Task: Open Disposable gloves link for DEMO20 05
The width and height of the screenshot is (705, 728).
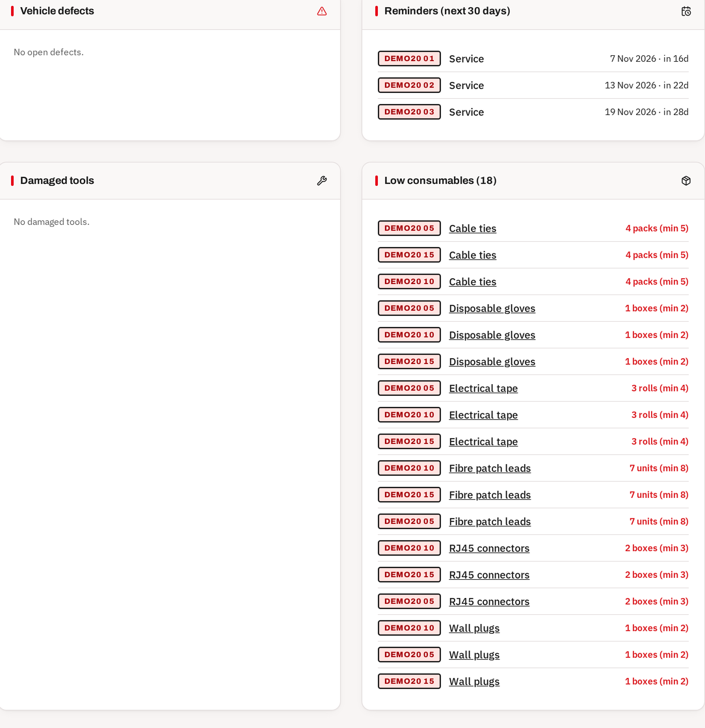Action: [492, 308]
